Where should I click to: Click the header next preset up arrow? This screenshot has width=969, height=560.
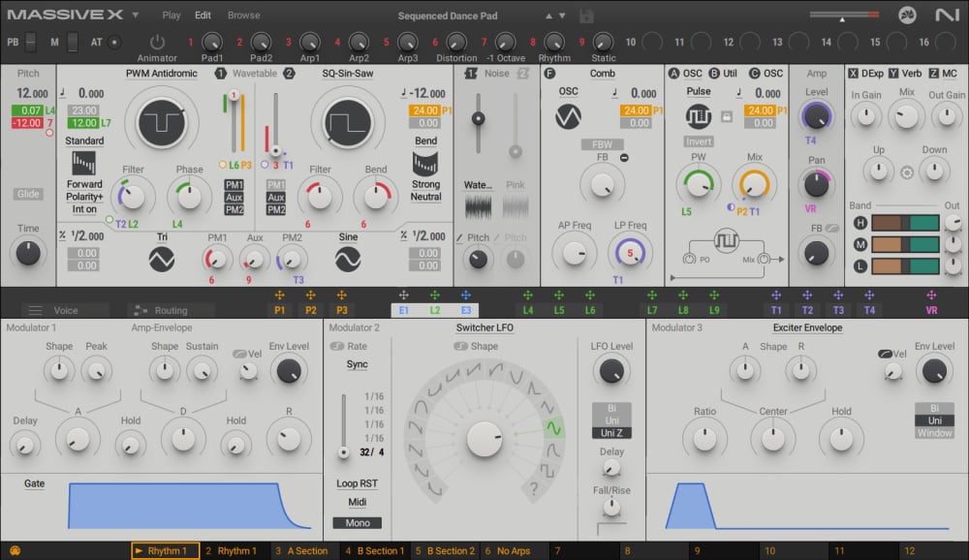(x=548, y=16)
